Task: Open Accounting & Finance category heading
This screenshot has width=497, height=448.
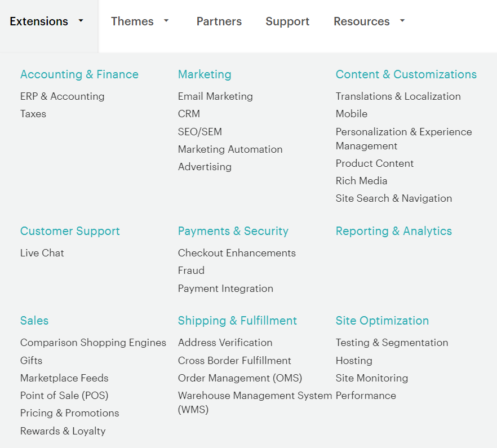Action: (x=79, y=74)
